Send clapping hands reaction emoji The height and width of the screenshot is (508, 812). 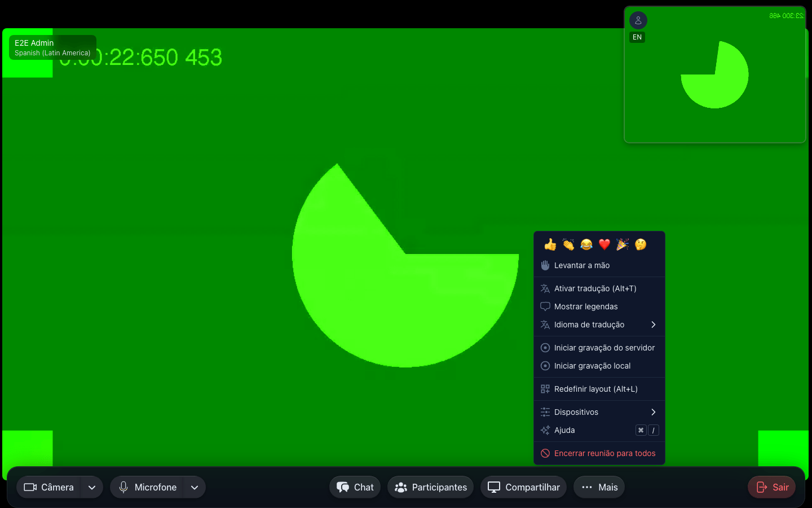coord(568,244)
